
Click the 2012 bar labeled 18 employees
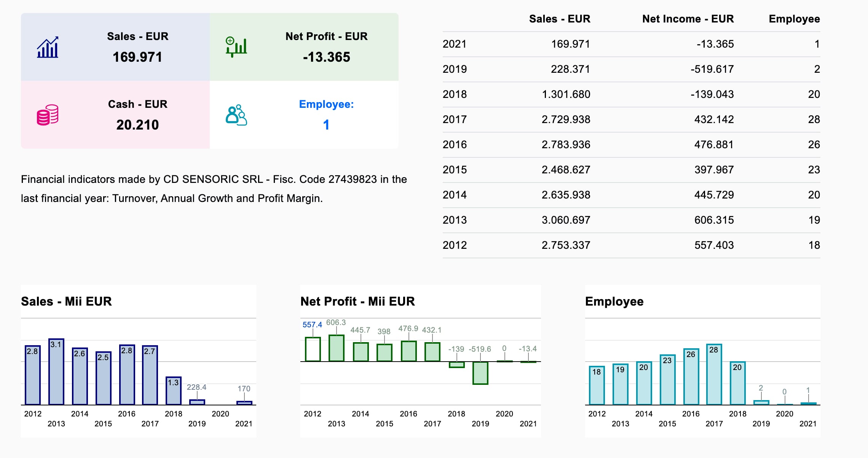point(597,385)
